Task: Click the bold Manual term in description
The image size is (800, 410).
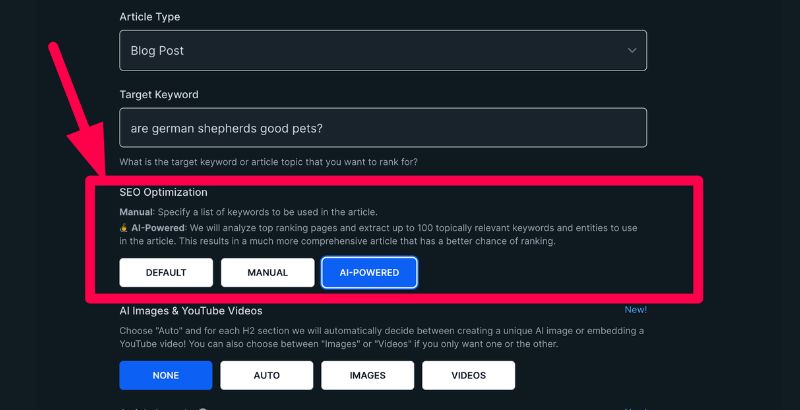Action: (x=135, y=213)
